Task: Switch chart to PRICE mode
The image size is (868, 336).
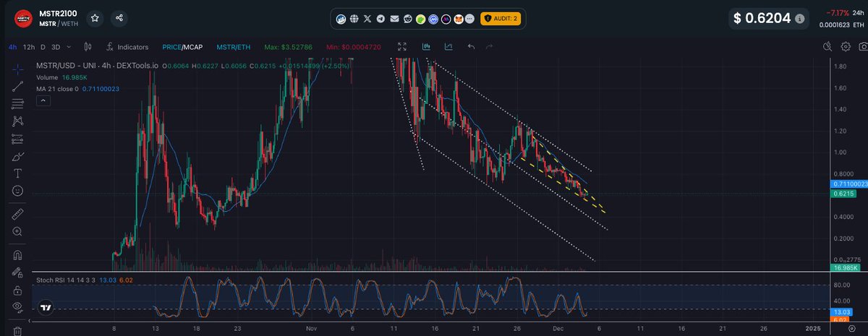Action: [171, 47]
